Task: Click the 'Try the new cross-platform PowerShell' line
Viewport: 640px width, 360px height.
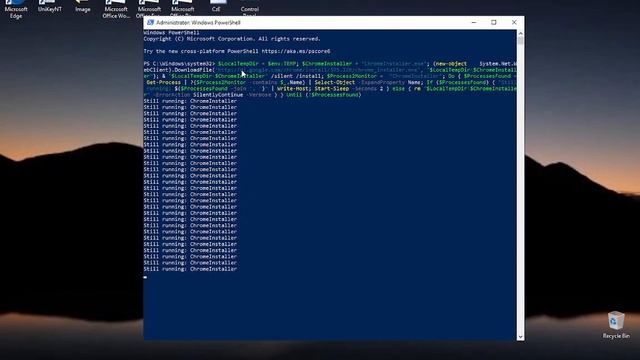Action: [237, 51]
